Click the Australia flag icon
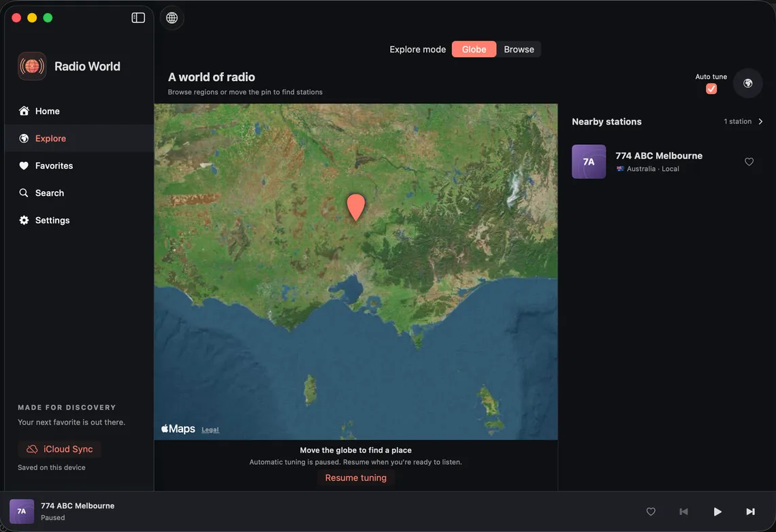This screenshot has height=532, width=776. pyautogui.click(x=620, y=169)
